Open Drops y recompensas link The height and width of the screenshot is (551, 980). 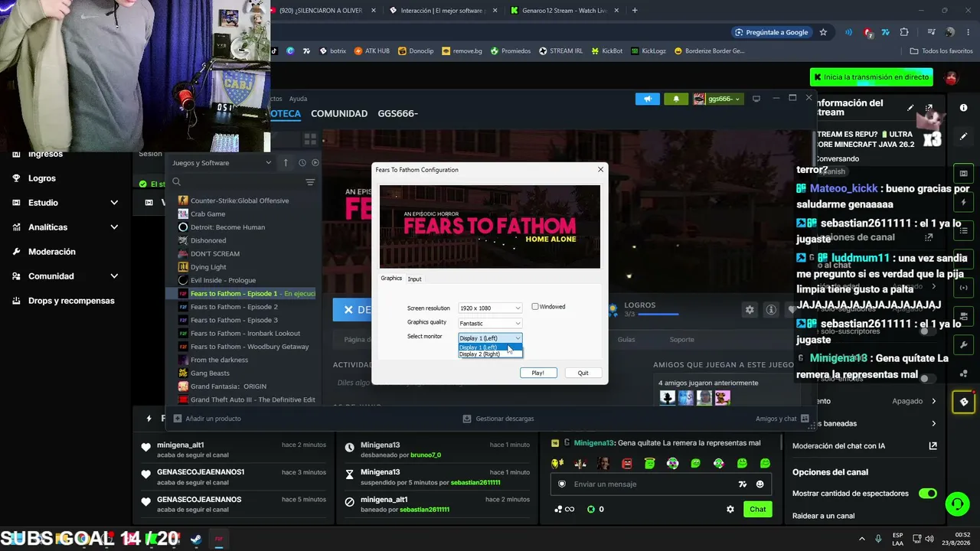pyautogui.click(x=71, y=301)
